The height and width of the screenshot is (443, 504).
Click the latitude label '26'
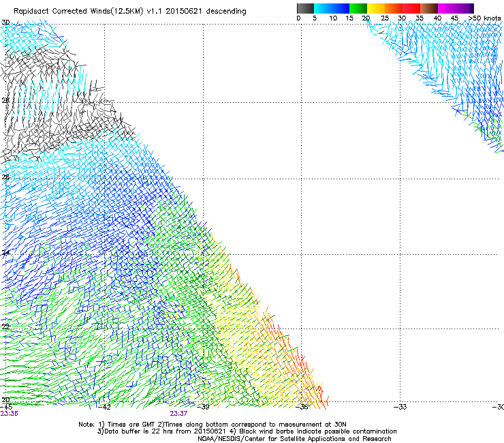click(x=5, y=177)
